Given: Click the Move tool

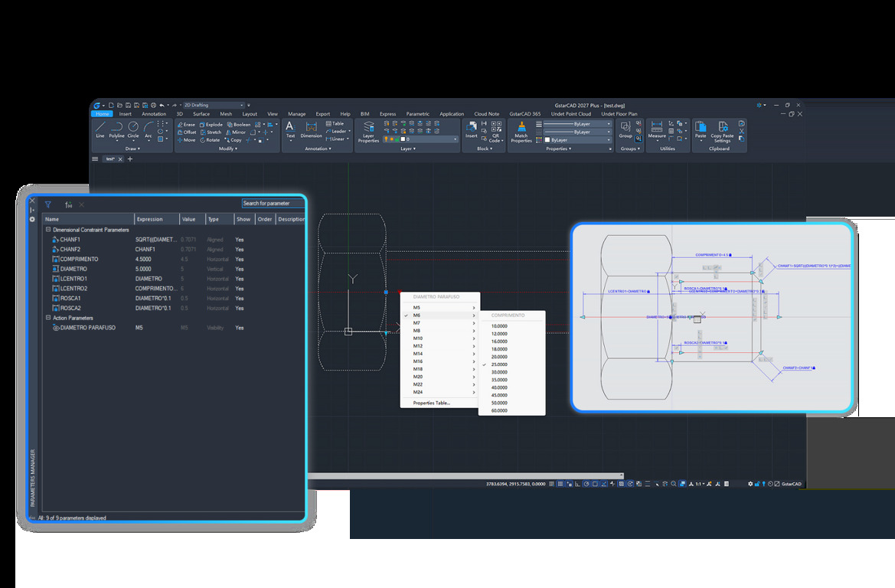Looking at the screenshot, I should pyautogui.click(x=186, y=140).
